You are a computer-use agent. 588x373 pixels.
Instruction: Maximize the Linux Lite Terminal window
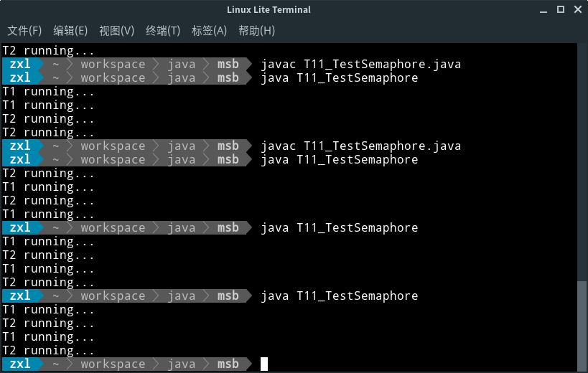point(561,9)
